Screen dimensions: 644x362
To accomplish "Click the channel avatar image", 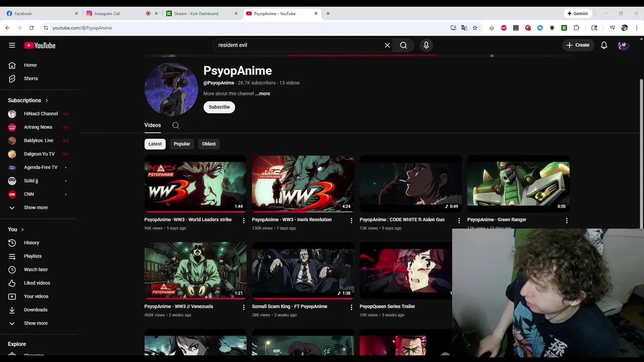I will tap(171, 89).
